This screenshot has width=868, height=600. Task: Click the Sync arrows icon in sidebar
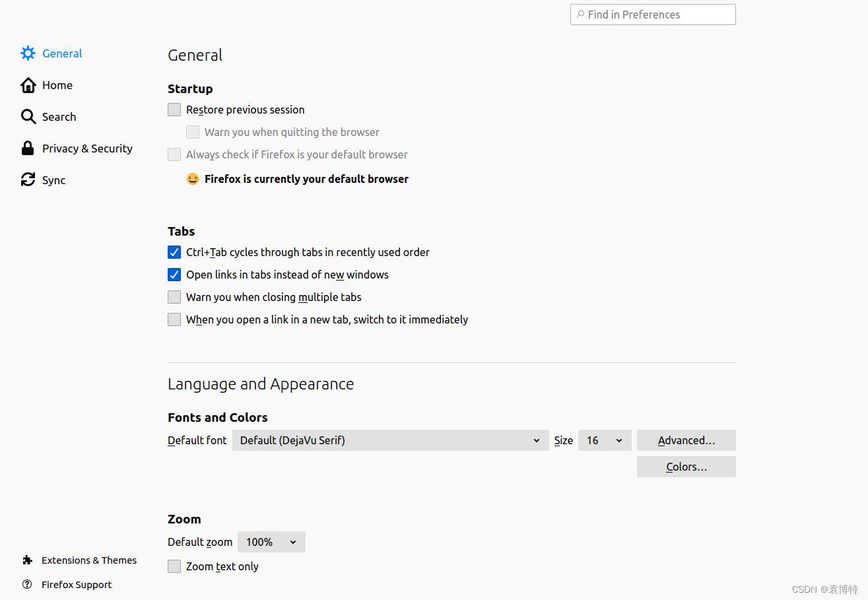pos(28,180)
